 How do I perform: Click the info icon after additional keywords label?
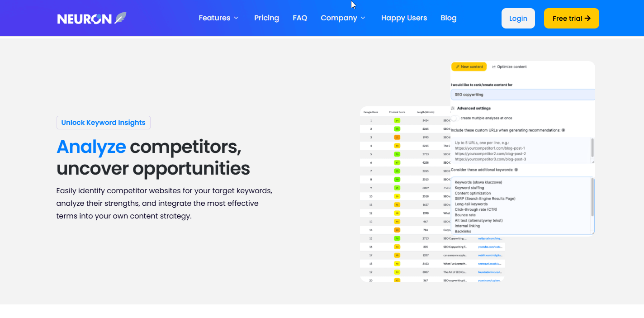coord(516,170)
